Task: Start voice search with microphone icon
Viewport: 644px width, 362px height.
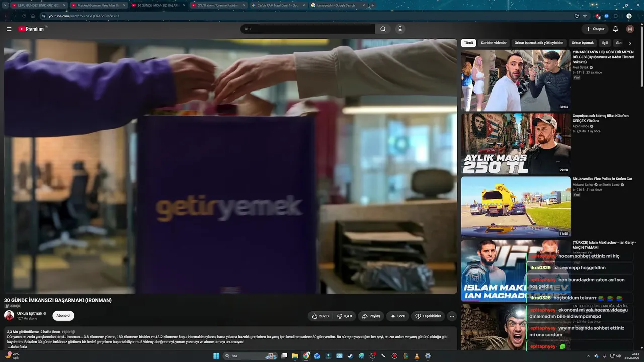Action: pos(400,29)
